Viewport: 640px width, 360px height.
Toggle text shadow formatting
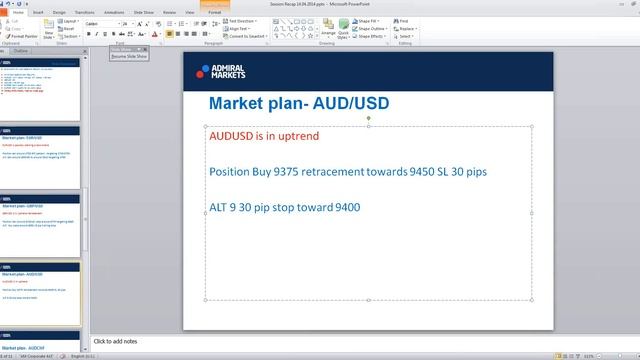[113, 34]
